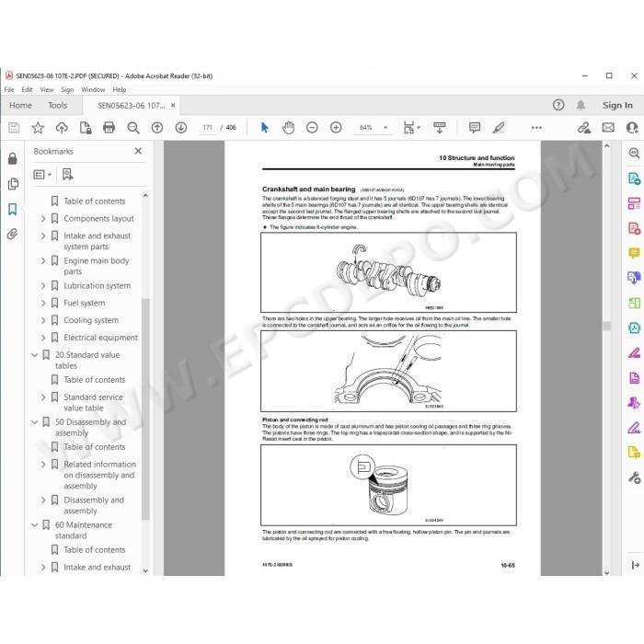This screenshot has height=644, width=644.
Task: Collapse the 60 Maintenance standard bookmark
Action: click(x=35, y=524)
